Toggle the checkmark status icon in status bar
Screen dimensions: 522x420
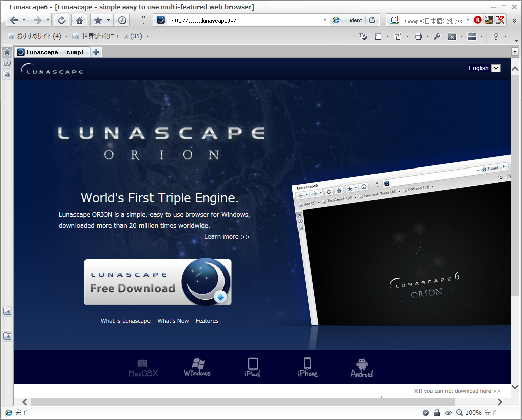tap(426, 412)
